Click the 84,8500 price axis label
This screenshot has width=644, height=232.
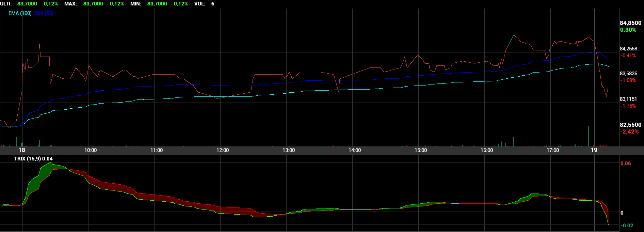[x=630, y=23]
